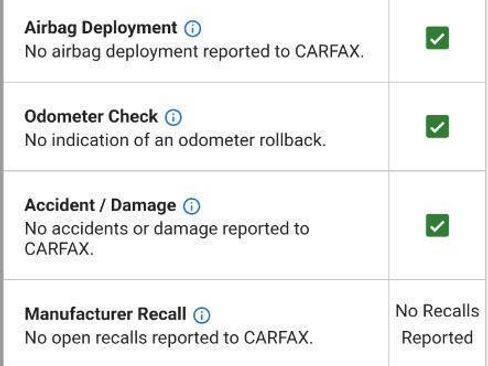Click the trailing 'CARFAX.' word under Accident / Damage
The image size is (488, 366).
click(x=59, y=249)
